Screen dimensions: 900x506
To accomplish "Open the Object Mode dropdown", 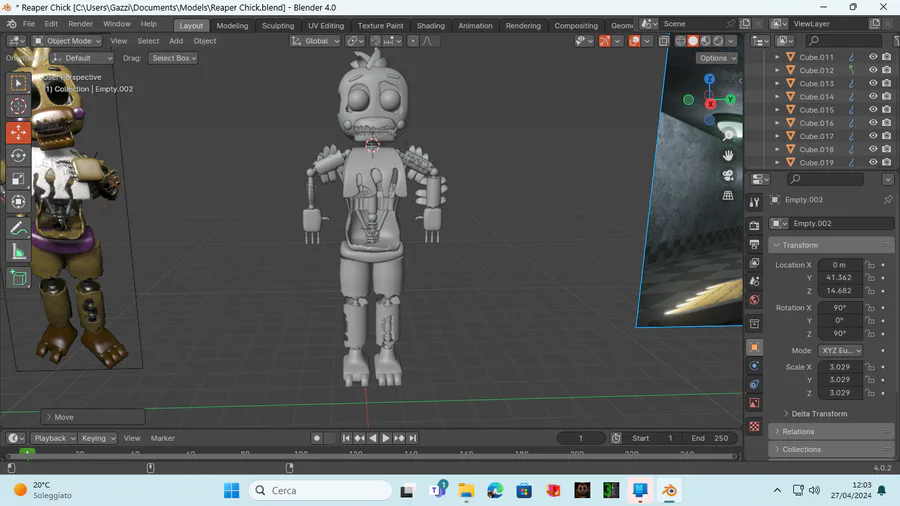I will click(67, 41).
